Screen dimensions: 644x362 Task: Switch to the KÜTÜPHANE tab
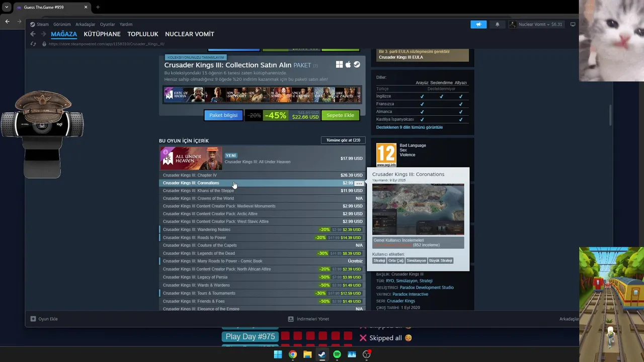click(x=102, y=34)
